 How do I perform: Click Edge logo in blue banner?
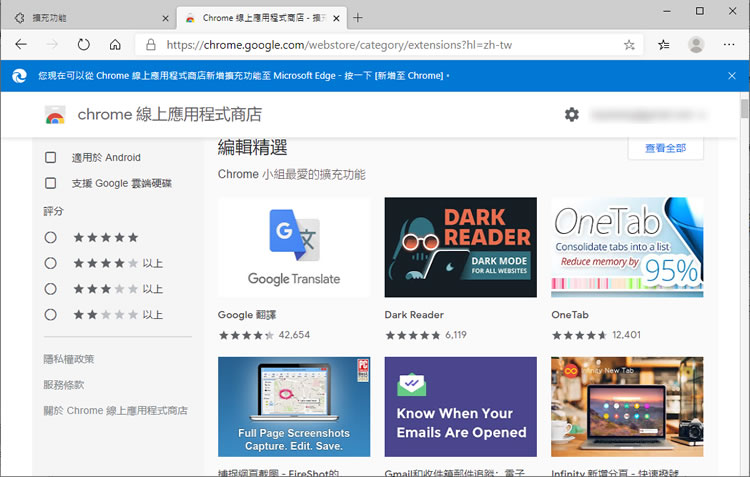(x=19, y=76)
